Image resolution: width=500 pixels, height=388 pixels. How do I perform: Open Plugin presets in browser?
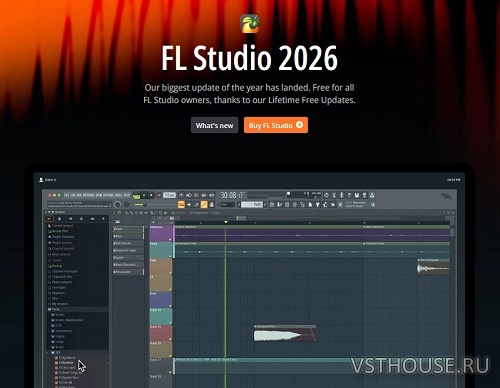[x=62, y=243]
